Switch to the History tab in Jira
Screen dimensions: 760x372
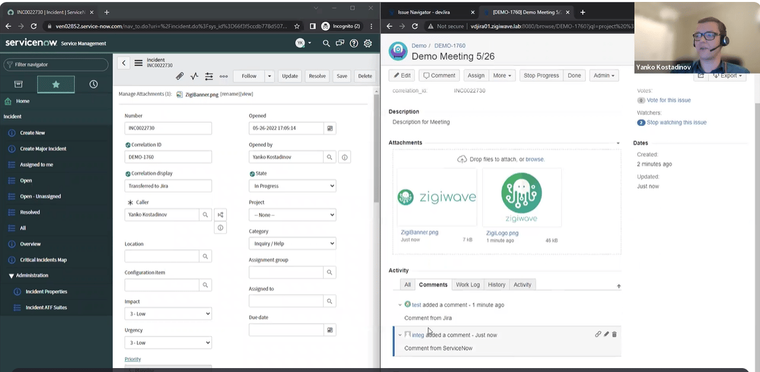pyautogui.click(x=496, y=285)
